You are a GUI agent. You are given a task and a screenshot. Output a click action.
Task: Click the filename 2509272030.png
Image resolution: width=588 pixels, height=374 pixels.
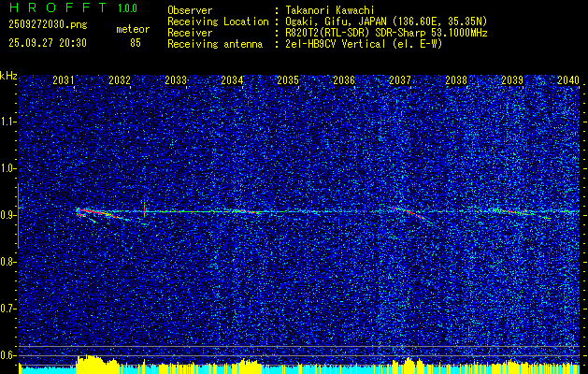click(x=48, y=25)
